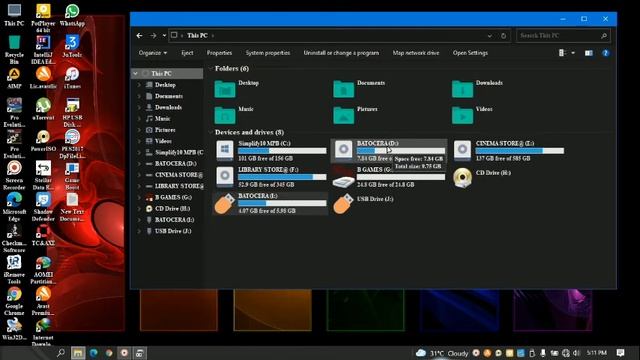This screenshot has width=640, height=360.
Task: Launch IntelliJ IDEA from desktop
Action: pyautogui.click(x=43, y=50)
